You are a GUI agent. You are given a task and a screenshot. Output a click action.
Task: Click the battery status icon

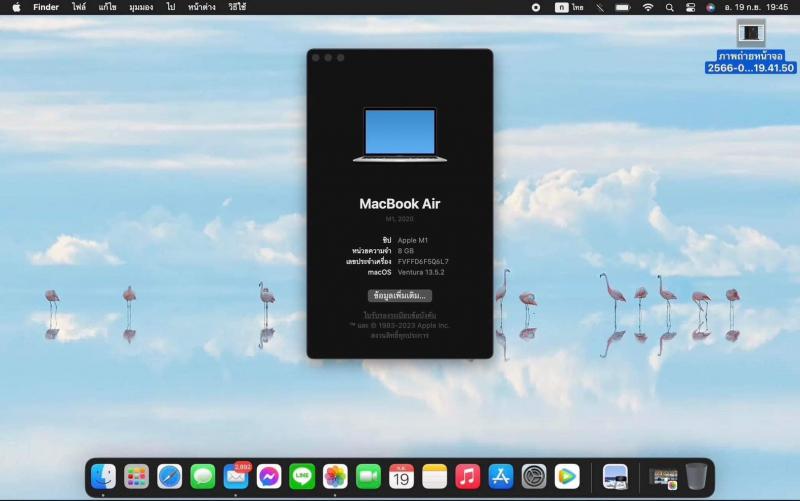pos(622,7)
